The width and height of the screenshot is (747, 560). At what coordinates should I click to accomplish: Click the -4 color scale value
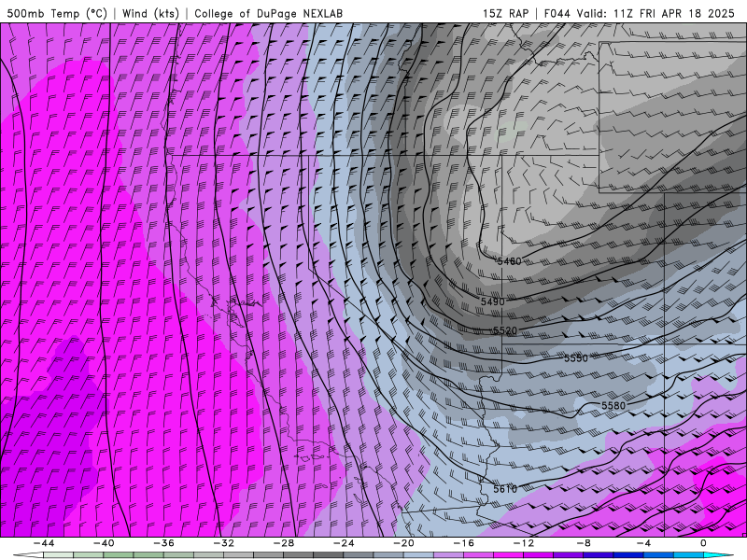pos(643,543)
